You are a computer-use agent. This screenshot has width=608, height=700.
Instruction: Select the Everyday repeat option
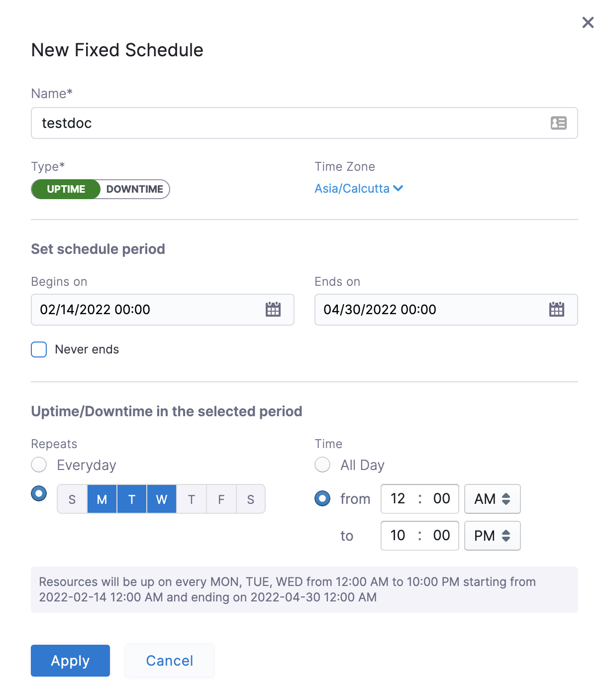click(x=39, y=465)
